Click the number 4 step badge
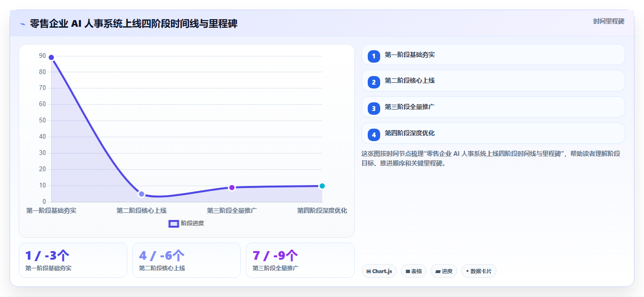The width and height of the screenshot is (644, 297). [x=374, y=135]
